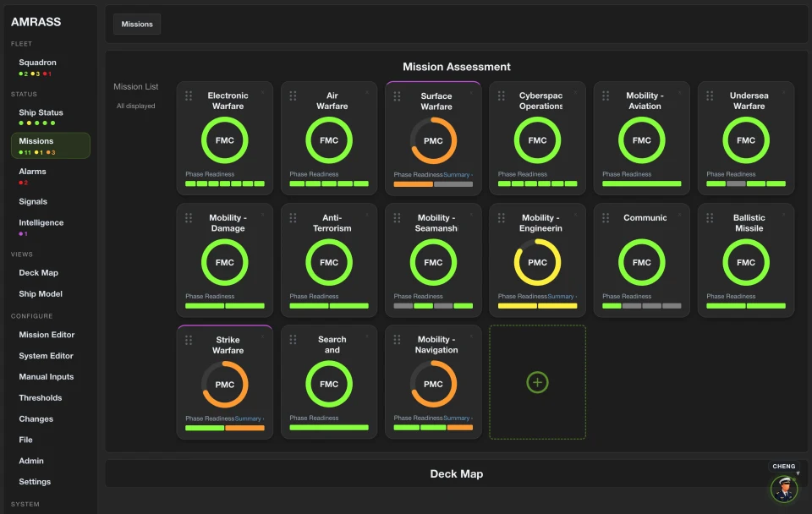Viewport: 812px width, 514px height.
Task: Click the Mobility - Engineering card drag handle
Action: coord(502,218)
